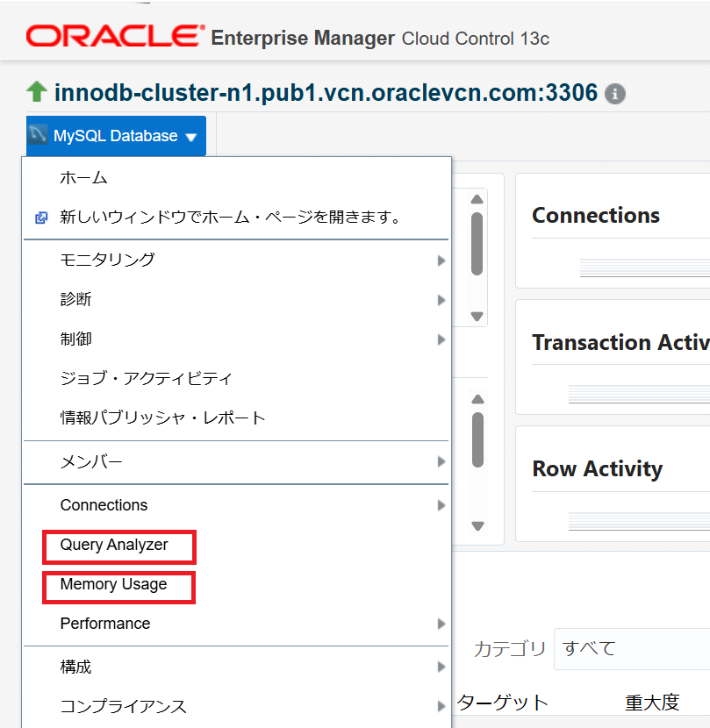Expand the Performance submenu
Image resolution: width=710 pixels, height=728 pixels.
pyautogui.click(x=236, y=624)
